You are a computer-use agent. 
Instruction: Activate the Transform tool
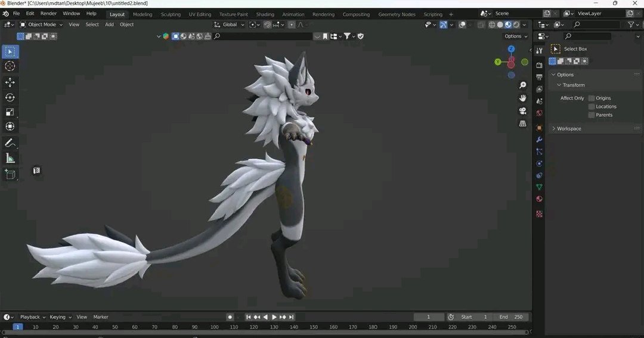click(10, 126)
